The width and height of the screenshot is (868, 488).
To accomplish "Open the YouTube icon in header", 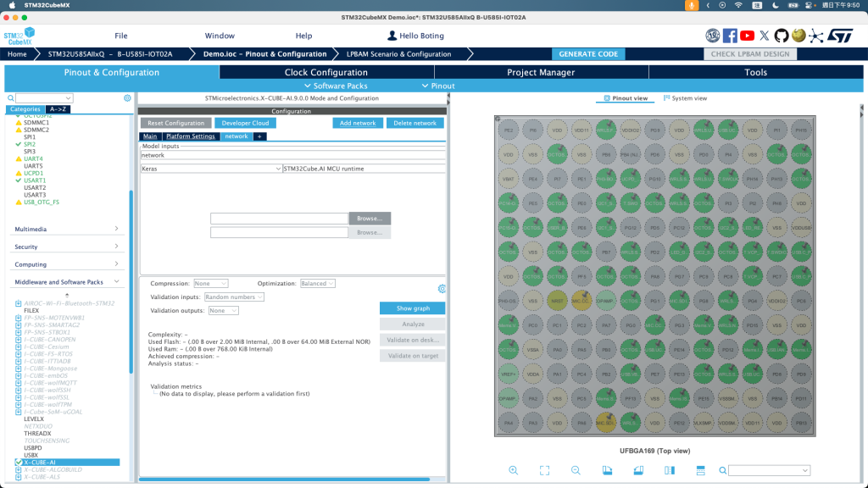I will [747, 36].
